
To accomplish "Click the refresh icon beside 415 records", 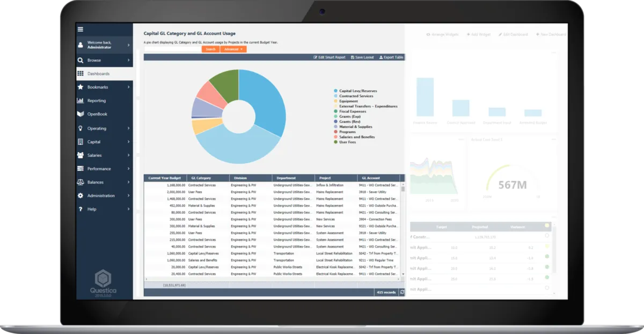I will 402,292.
